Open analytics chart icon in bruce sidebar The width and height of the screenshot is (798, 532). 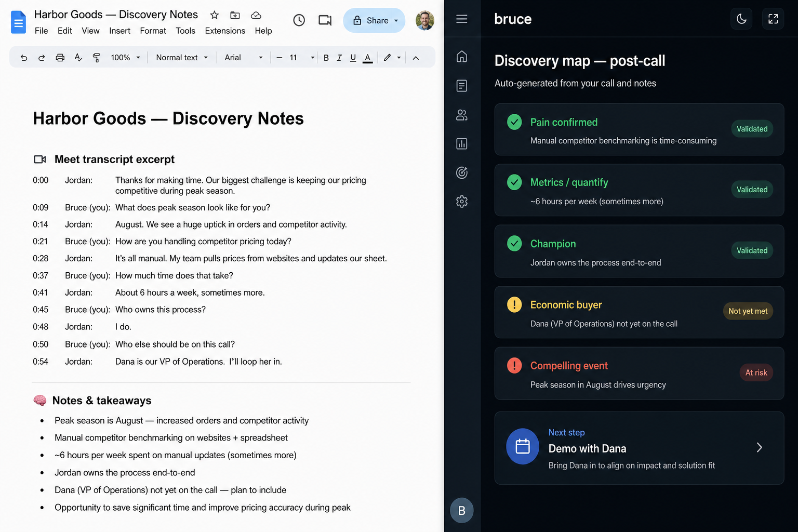[x=462, y=144]
